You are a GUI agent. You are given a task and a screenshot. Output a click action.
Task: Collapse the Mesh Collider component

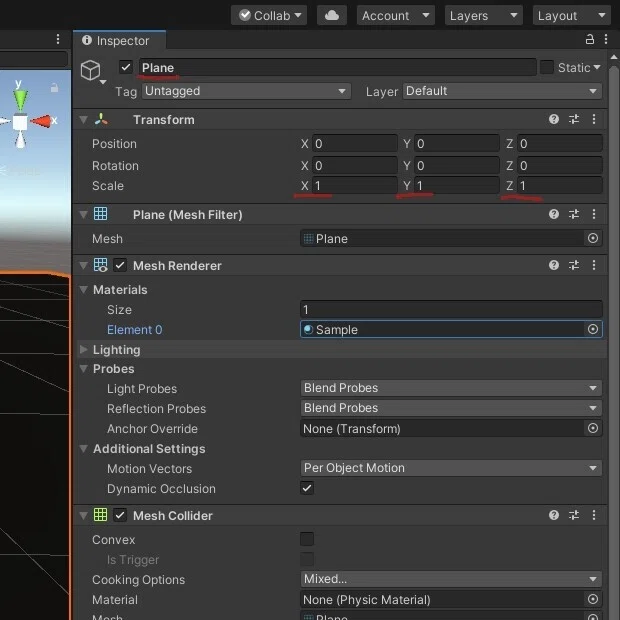pyautogui.click(x=83, y=516)
